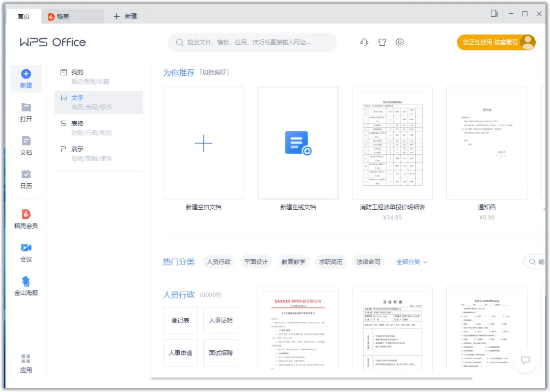550x392 pixels.
Task: Click the search magnifier icon in search bar
Action: pyautogui.click(x=180, y=42)
